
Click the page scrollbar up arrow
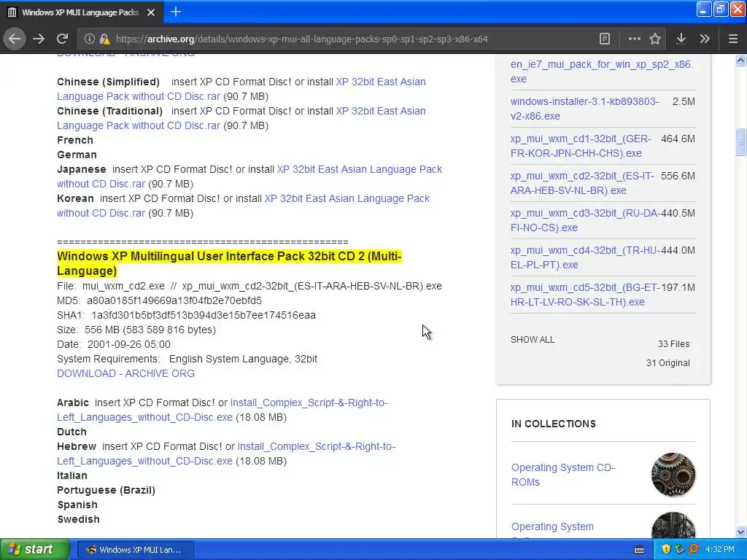[x=740, y=60]
